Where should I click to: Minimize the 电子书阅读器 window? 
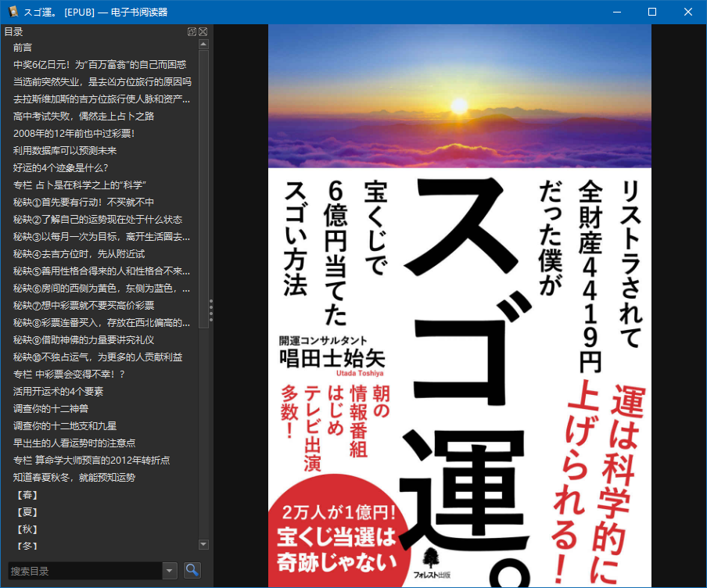click(617, 12)
